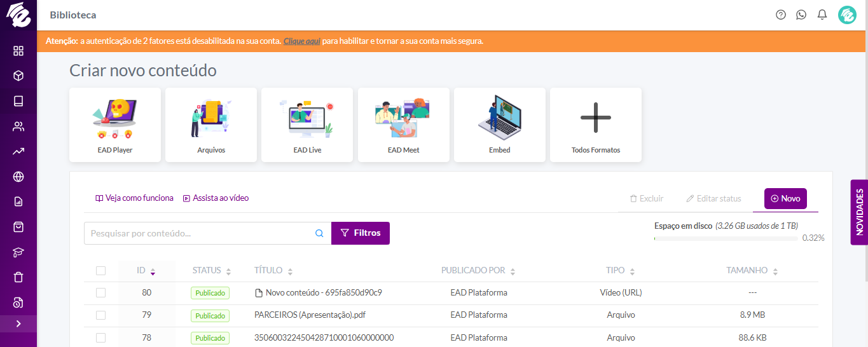Screen dimensions: 868x347
Task: Open the Filtros button
Action: [x=361, y=233]
